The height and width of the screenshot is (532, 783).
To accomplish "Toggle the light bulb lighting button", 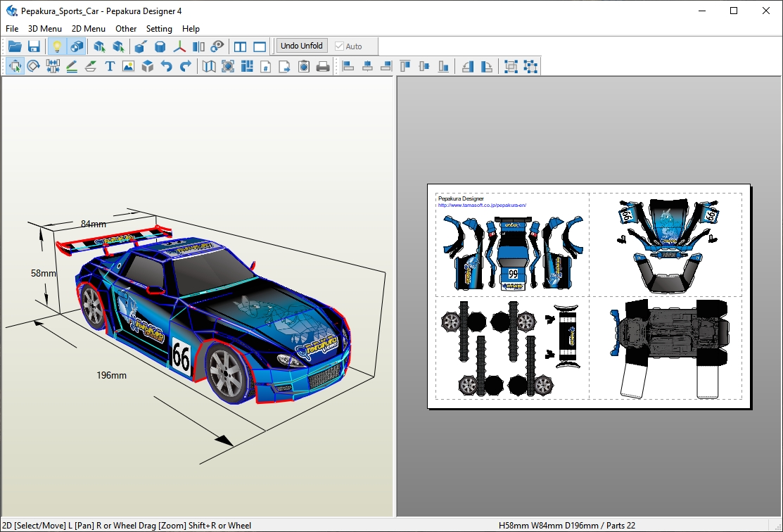I will [x=57, y=46].
